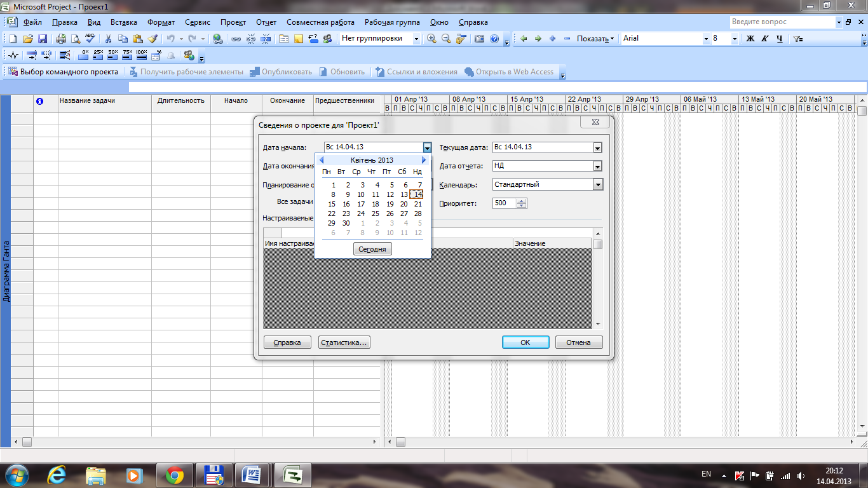Open the Дата отчета dropdown
The image size is (868, 488).
(597, 166)
